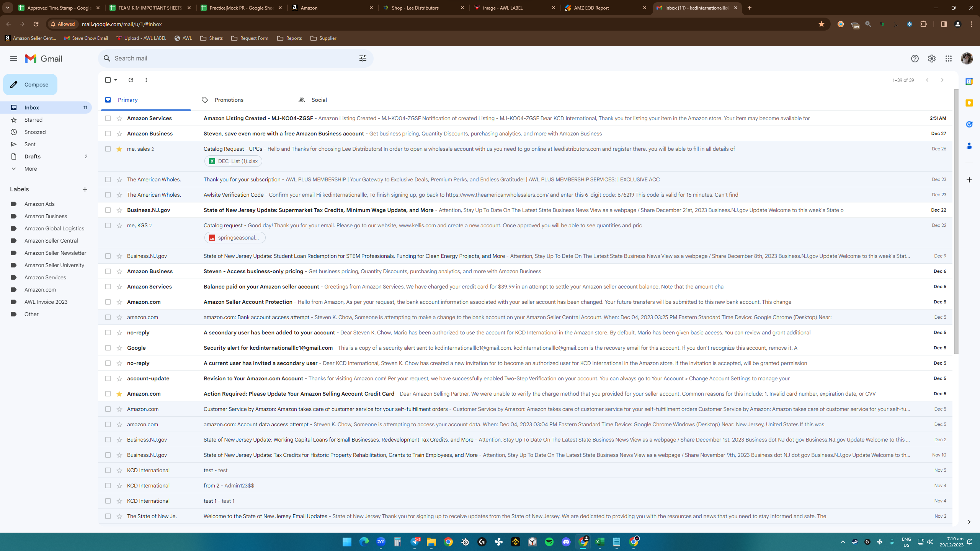This screenshot has height=551, width=980.
Task: Open Chrome tab search dropdown
Action: click(8, 8)
